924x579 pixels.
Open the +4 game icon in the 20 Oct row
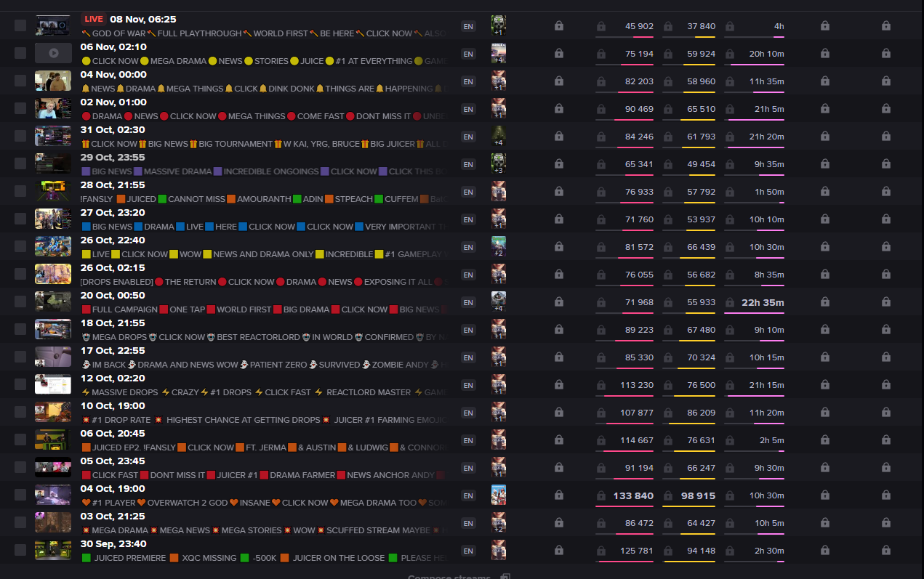[x=498, y=301]
